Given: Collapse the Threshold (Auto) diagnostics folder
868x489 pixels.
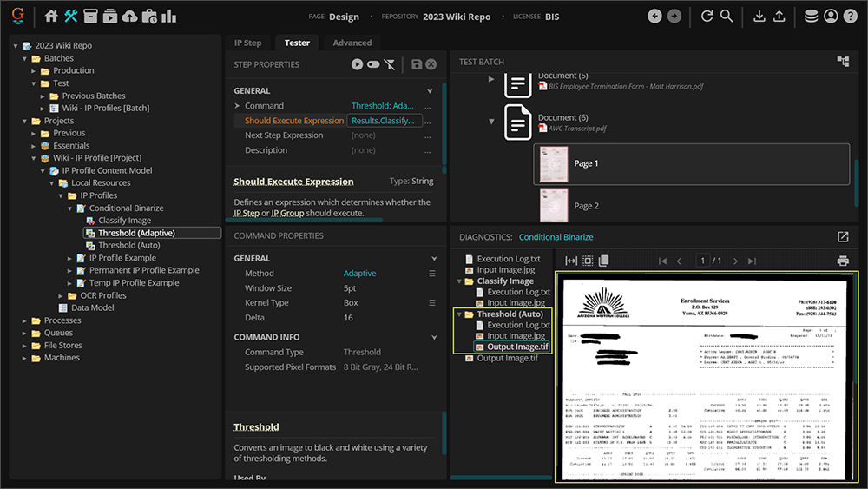Looking at the screenshot, I should [x=458, y=314].
